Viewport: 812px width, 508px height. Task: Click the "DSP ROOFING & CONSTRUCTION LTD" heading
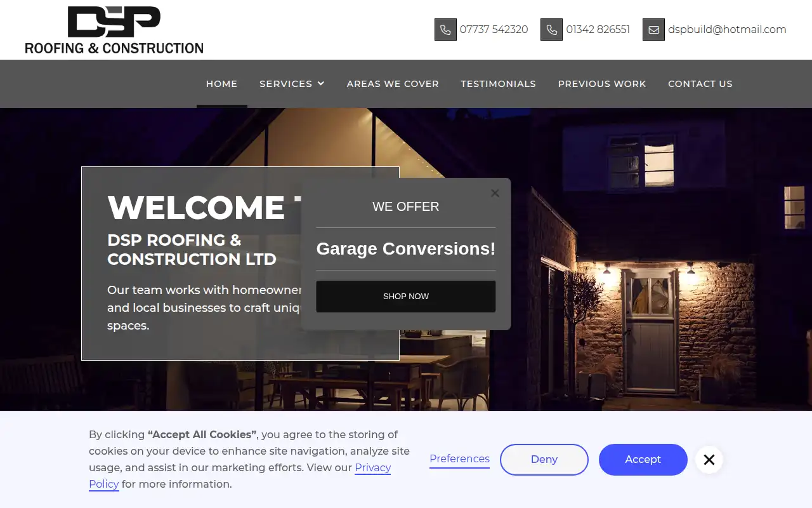tap(192, 250)
